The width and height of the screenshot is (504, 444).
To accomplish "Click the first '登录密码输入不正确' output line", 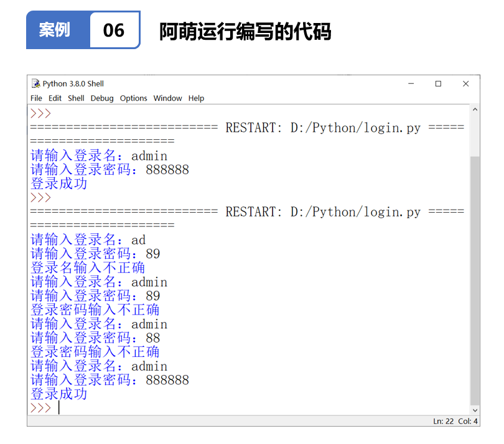I will point(95,310).
